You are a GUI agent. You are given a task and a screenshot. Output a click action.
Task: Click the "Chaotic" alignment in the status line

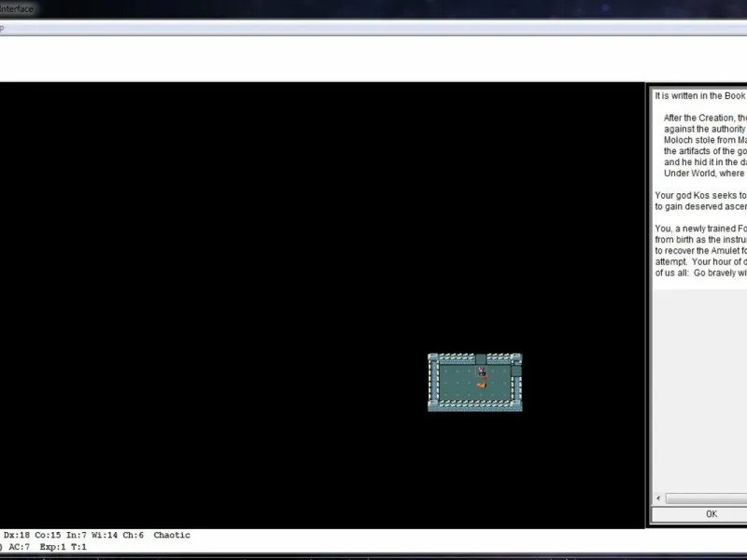pos(172,535)
